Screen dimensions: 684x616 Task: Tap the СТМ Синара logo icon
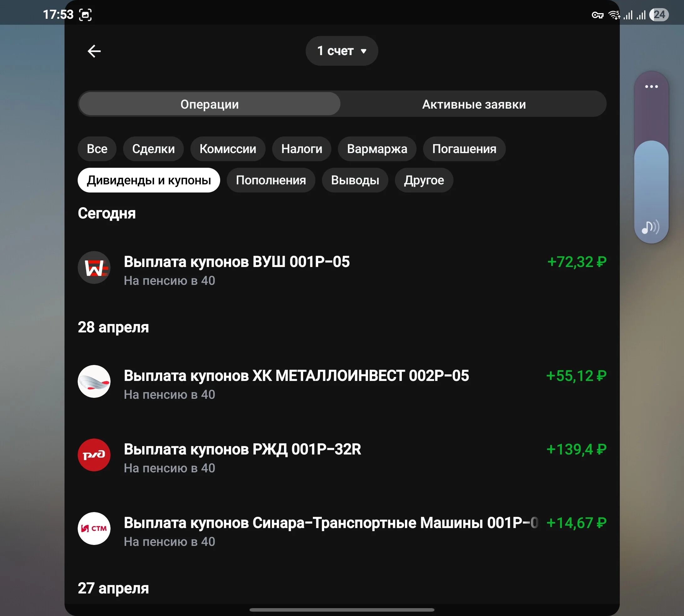click(94, 528)
